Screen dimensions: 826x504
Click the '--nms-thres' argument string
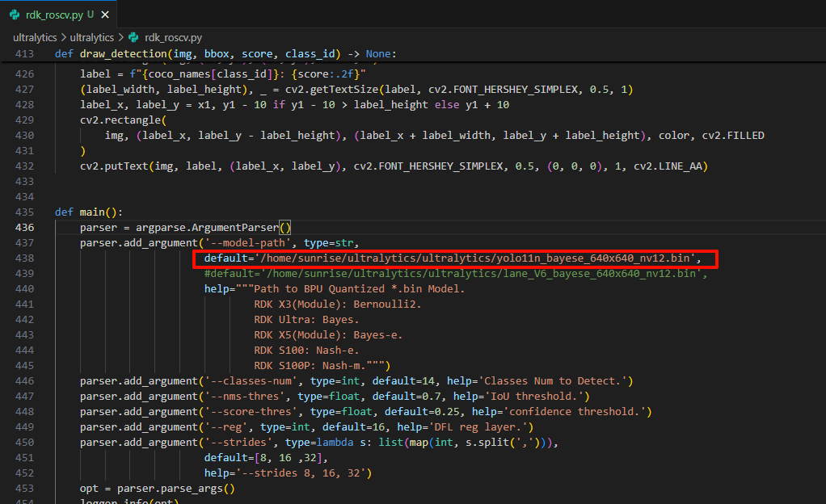point(244,396)
